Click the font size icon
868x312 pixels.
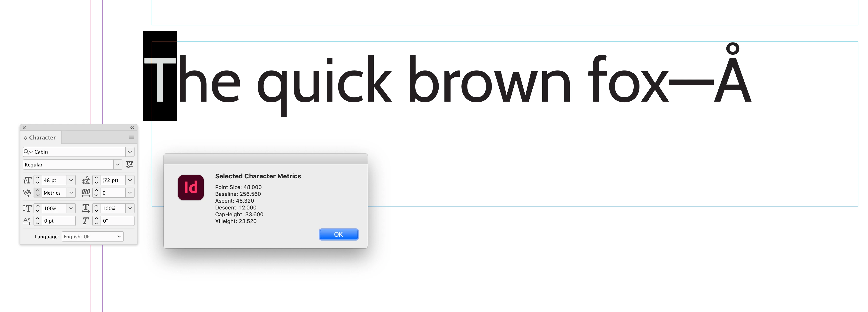pos(27,181)
